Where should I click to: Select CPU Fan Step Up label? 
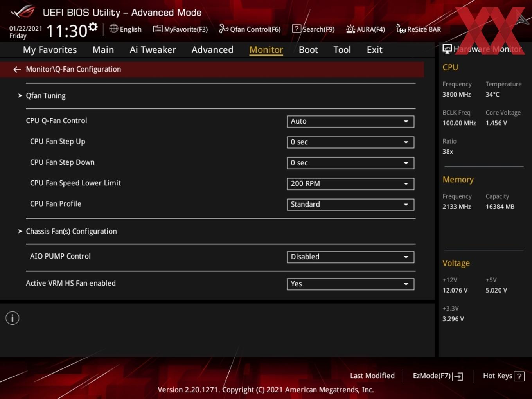coord(58,142)
